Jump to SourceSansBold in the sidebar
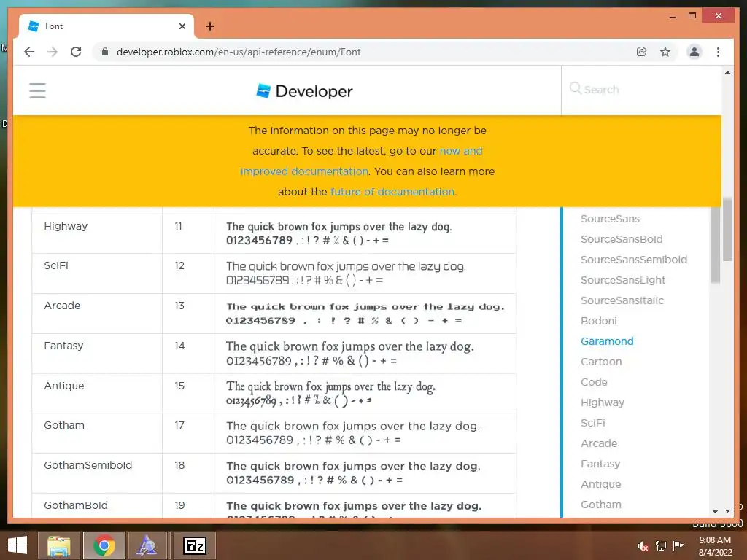The image size is (747, 560). (622, 239)
